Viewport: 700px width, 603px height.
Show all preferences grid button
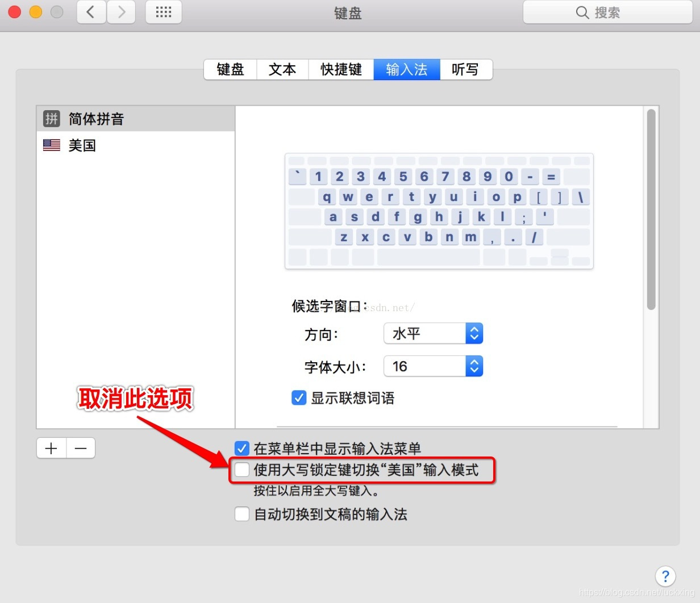[x=164, y=12]
